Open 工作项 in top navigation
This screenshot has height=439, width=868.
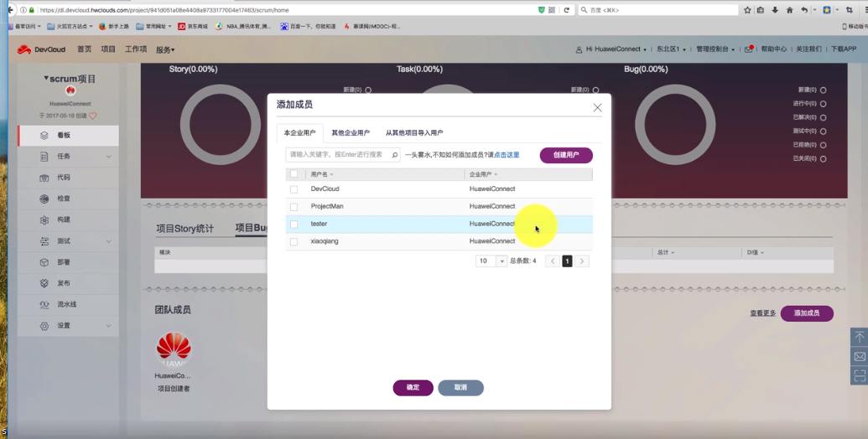coord(136,49)
